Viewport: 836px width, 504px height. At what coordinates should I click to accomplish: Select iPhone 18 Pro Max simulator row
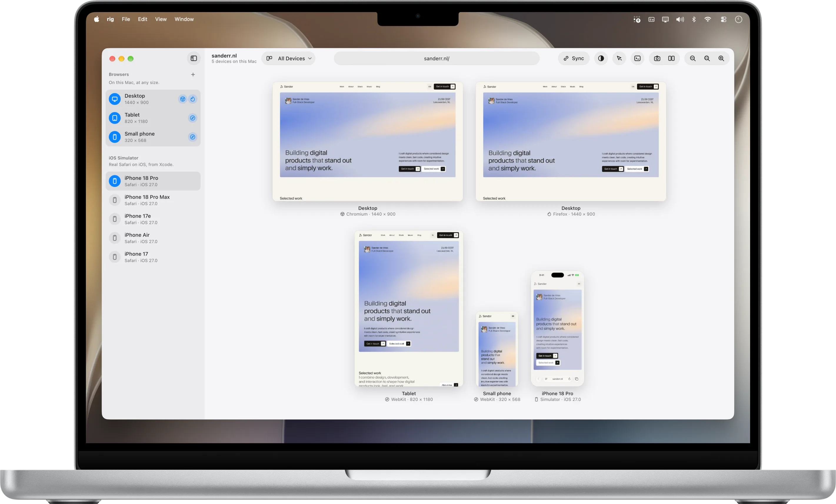pos(153,200)
